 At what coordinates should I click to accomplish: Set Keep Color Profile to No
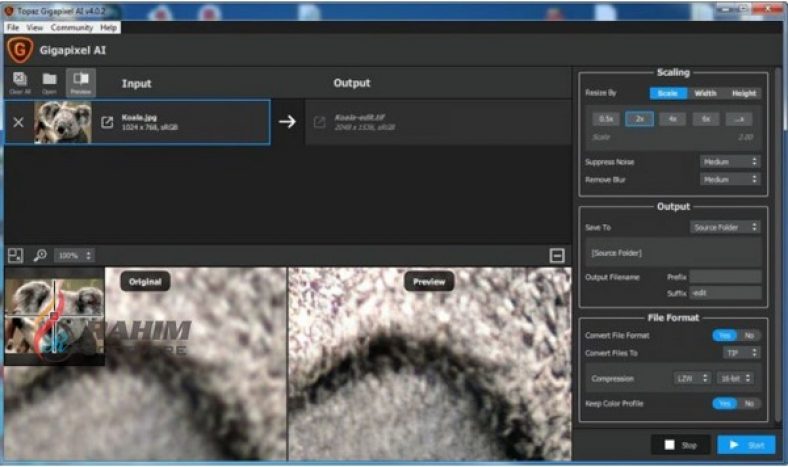pyautogui.click(x=748, y=403)
